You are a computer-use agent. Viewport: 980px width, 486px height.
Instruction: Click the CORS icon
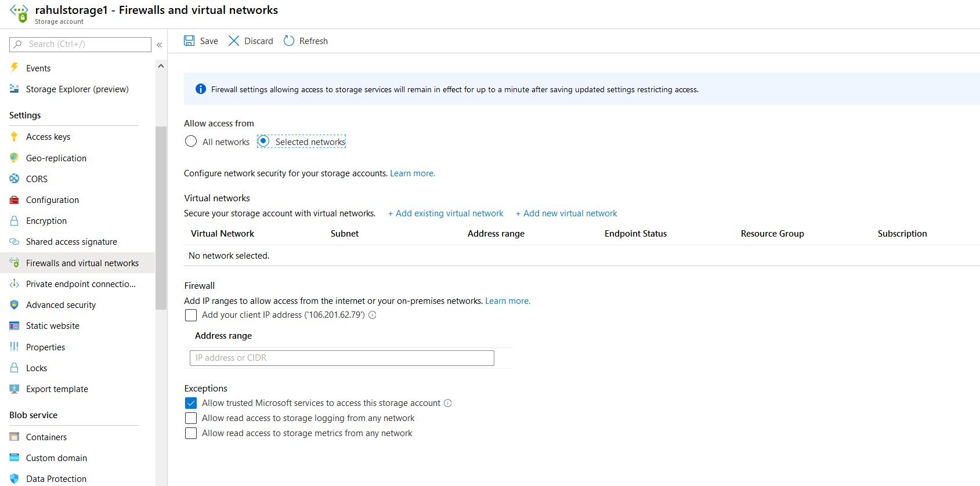click(15, 179)
